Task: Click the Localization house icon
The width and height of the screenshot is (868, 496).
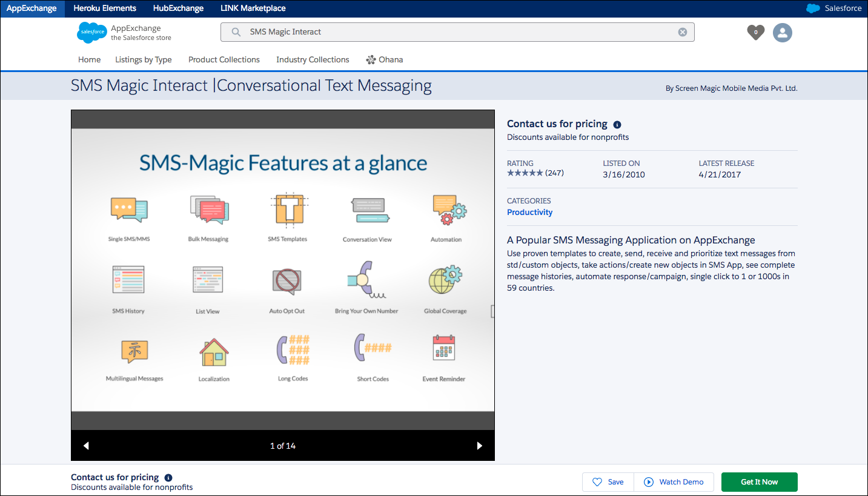Action: point(214,352)
